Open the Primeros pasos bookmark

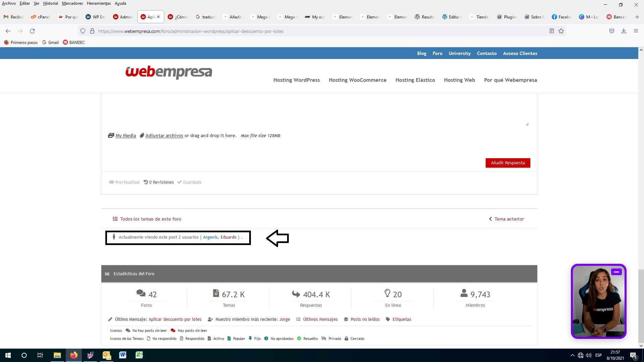(x=21, y=42)
